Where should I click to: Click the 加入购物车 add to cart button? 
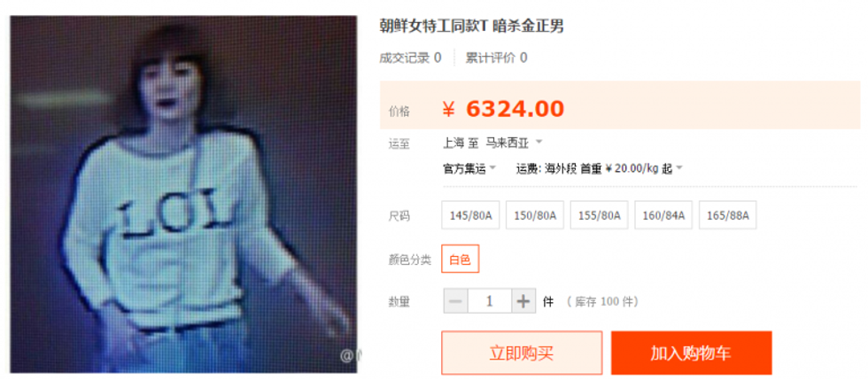(x=692, y=353)
